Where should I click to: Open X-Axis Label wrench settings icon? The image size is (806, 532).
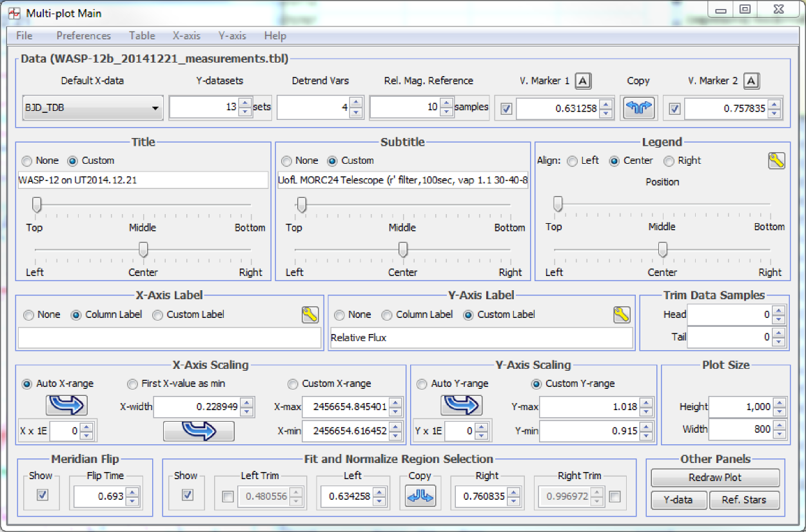click(310, 315)
